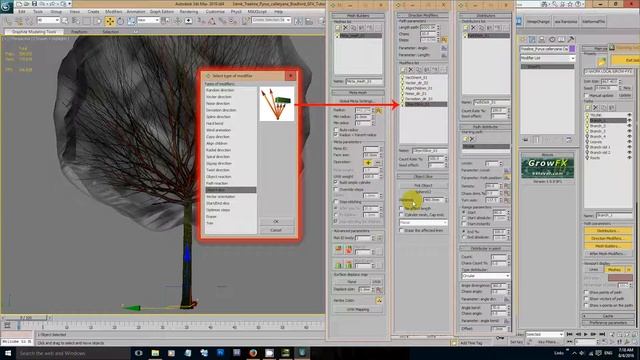The width and height of the screenshot is (640, 360).
Task: Collapse Direction Modifiers rollout header
Action: click(423, 16)
